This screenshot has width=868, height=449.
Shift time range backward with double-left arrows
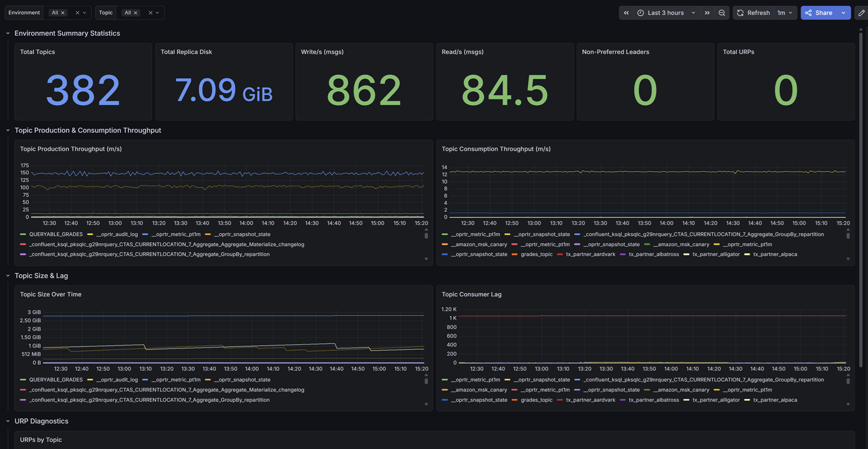click(626, 13)
